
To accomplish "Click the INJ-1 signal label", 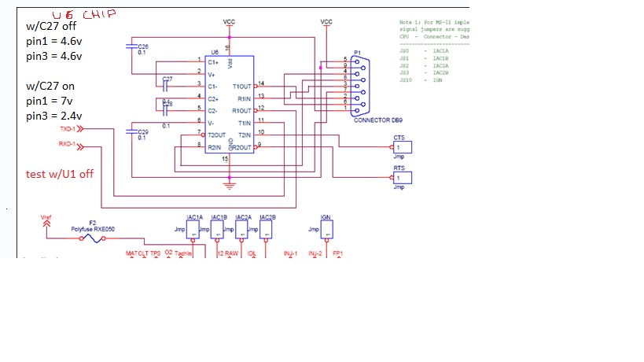I will 290,253.
